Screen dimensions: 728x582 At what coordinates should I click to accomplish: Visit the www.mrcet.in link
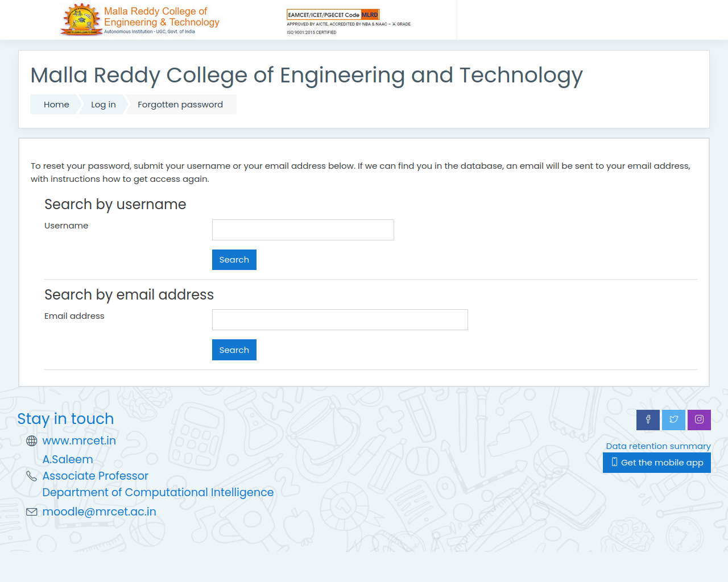click(x=79, y=440)
